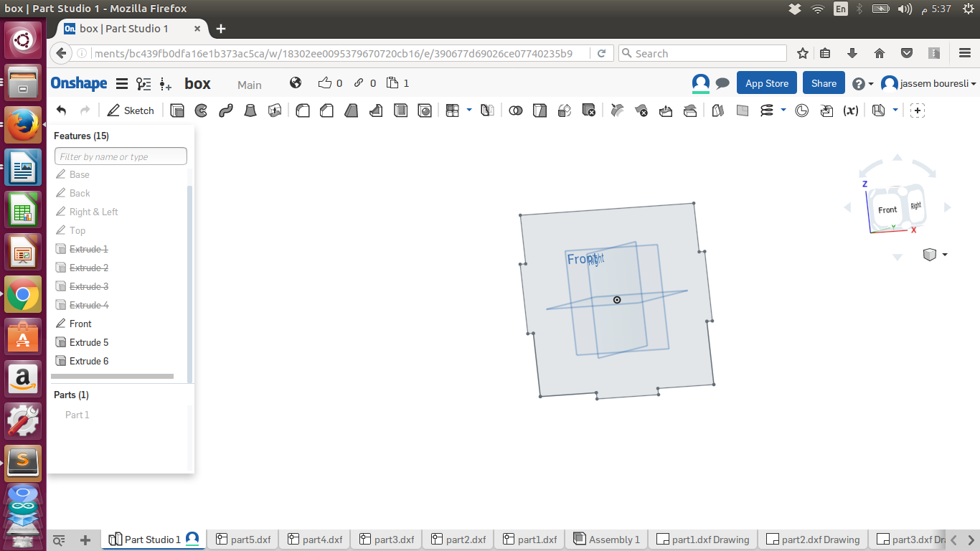Select the Fillet tool
The height and width of the screenshot is (551, 980).
coord(303,110)
